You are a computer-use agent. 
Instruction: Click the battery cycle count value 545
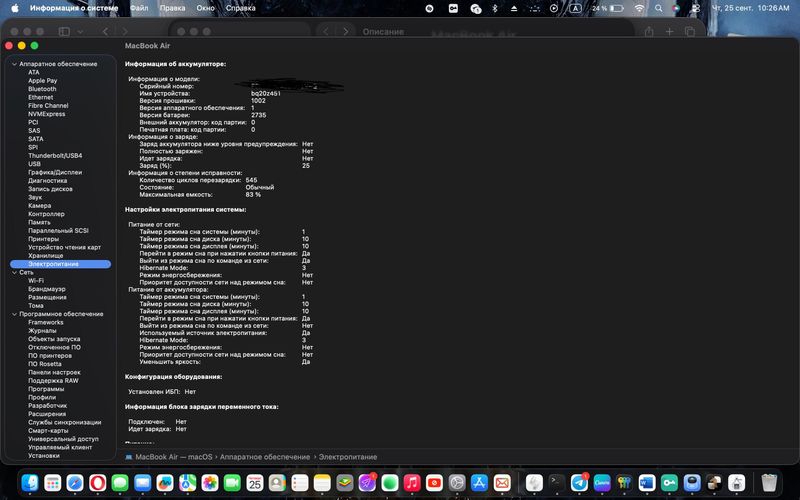252,180
